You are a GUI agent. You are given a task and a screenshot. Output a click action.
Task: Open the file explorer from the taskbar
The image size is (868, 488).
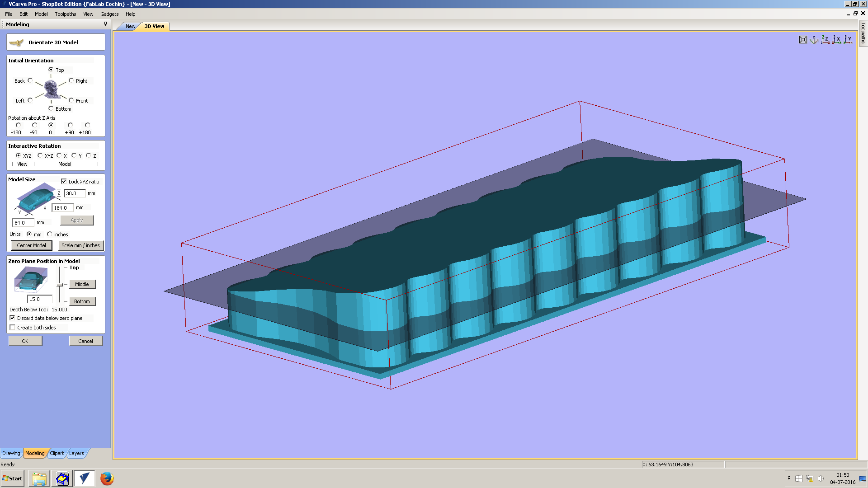pos(39,479)
